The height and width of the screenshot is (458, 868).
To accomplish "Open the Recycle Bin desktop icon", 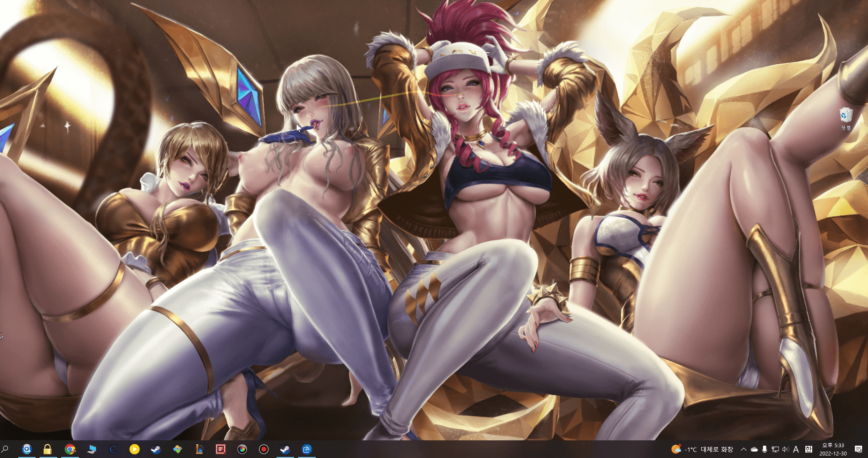I will pos(846,118).
